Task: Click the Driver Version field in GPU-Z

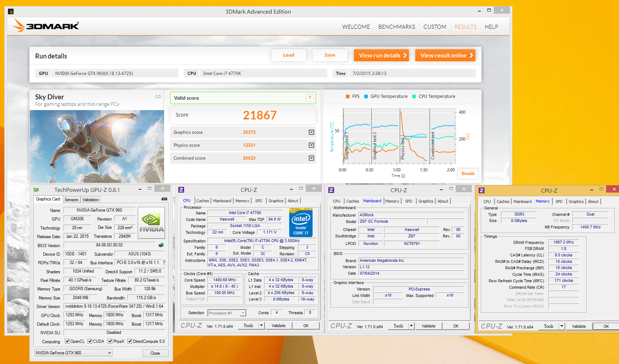Action: pyautogui.click(x=114, y=306)
